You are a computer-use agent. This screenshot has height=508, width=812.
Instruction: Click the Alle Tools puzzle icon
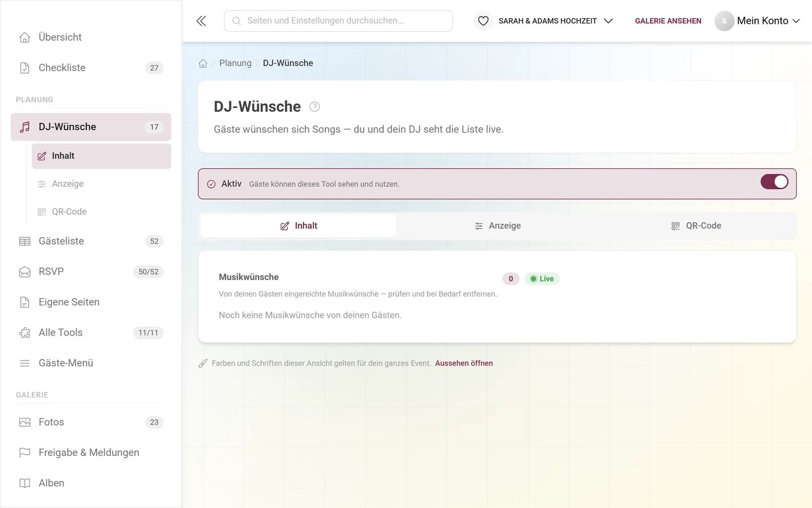tap(25, 332)
